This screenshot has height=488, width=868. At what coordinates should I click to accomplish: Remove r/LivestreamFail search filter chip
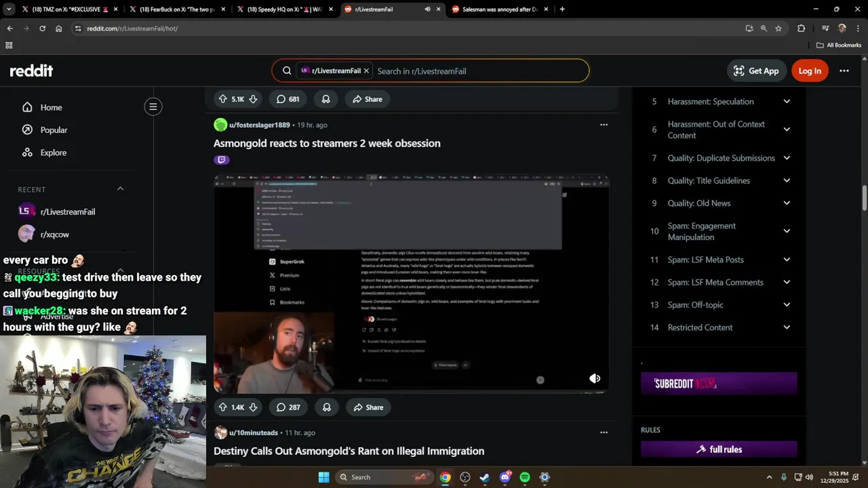366,71
